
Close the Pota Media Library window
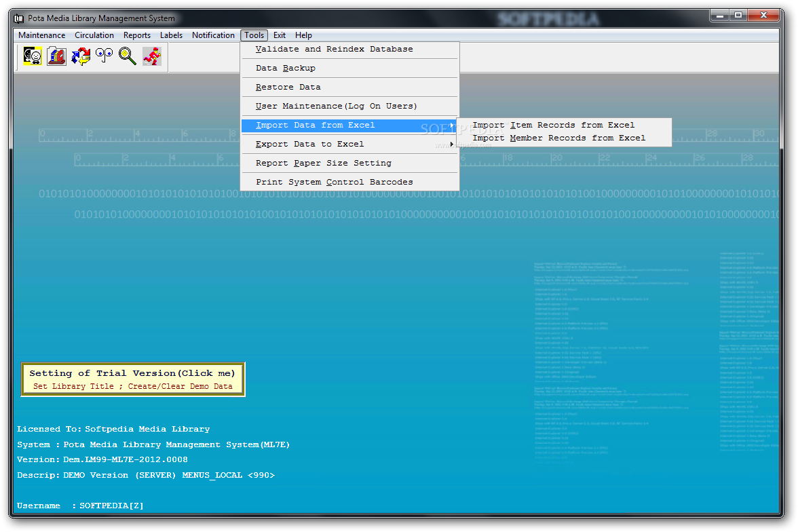pyautogui.click(x=763, y=16)
